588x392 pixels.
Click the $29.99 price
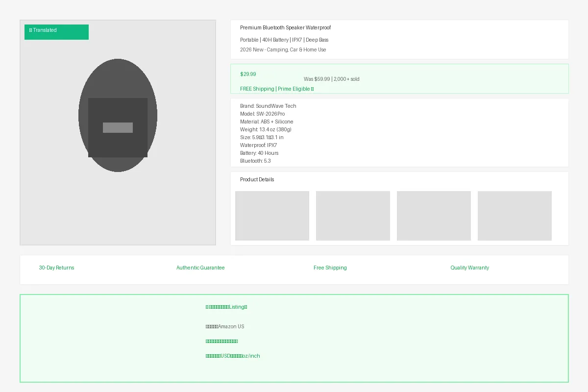coord(248,74)
